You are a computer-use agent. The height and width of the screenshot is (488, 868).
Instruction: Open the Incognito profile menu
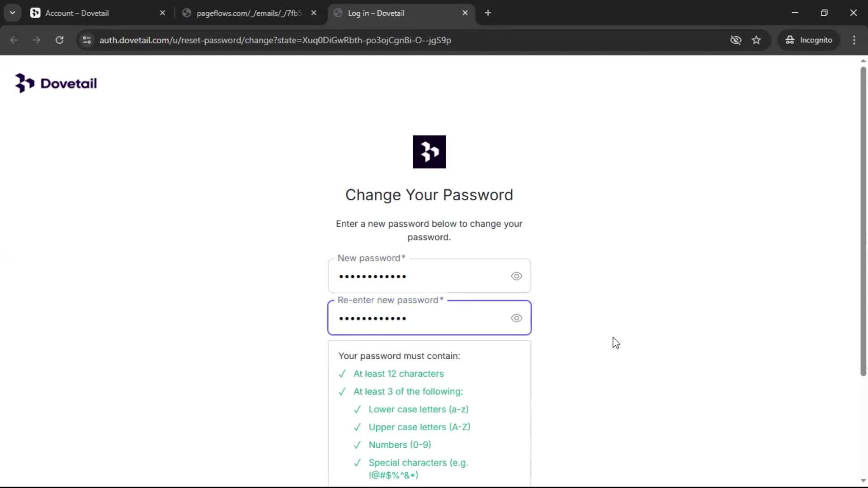click(809, 40)
